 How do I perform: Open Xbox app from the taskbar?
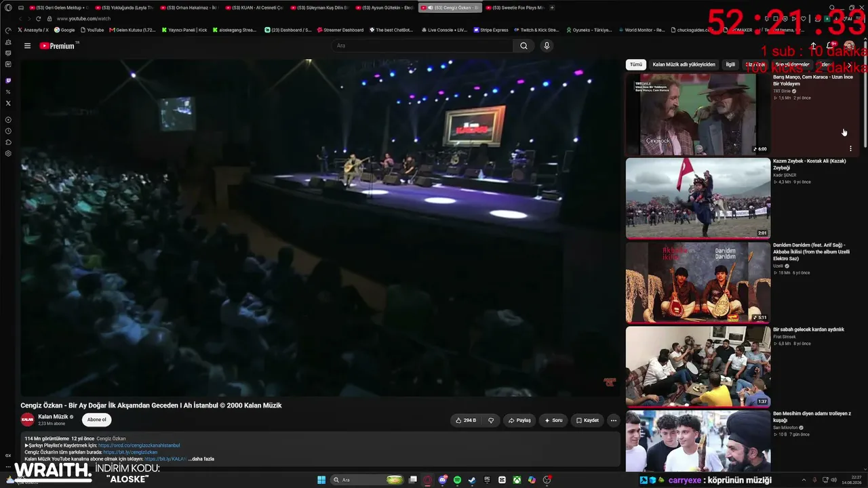[517, 480]
